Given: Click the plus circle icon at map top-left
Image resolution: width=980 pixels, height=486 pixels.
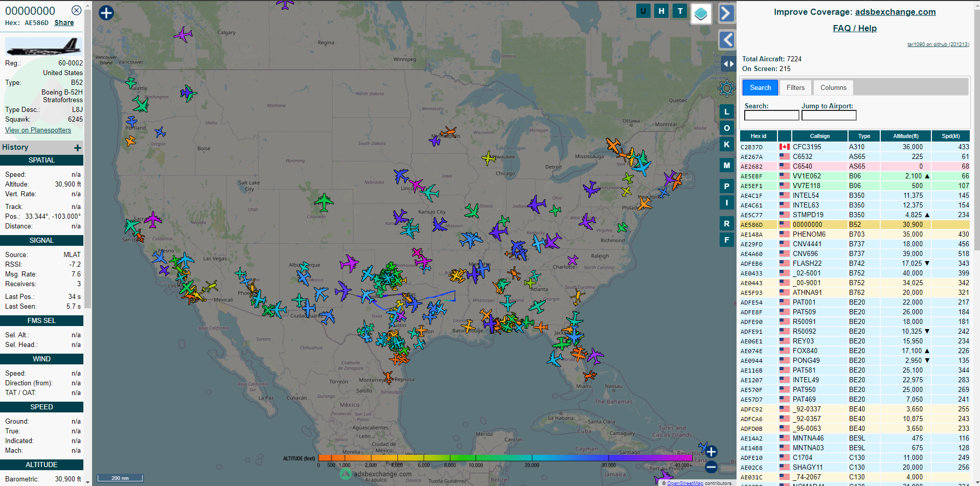Looking at the screenshot, I should [x=106, y=13].
